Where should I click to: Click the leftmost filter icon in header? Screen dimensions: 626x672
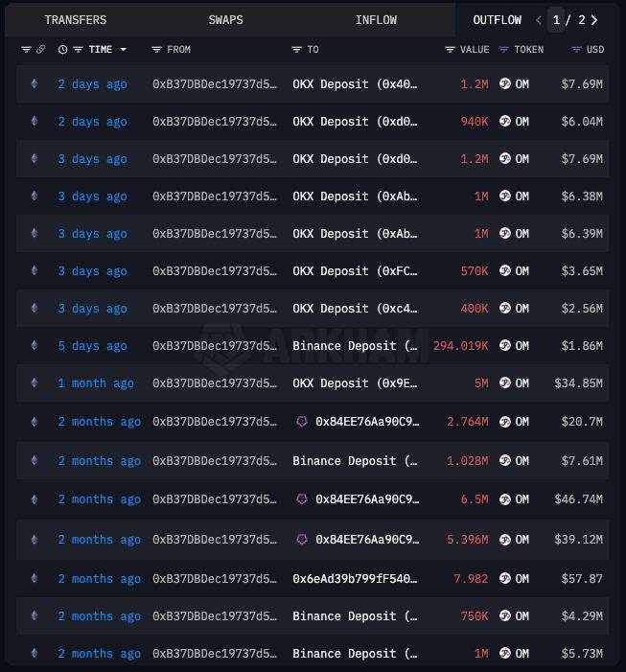pos(26,50)
